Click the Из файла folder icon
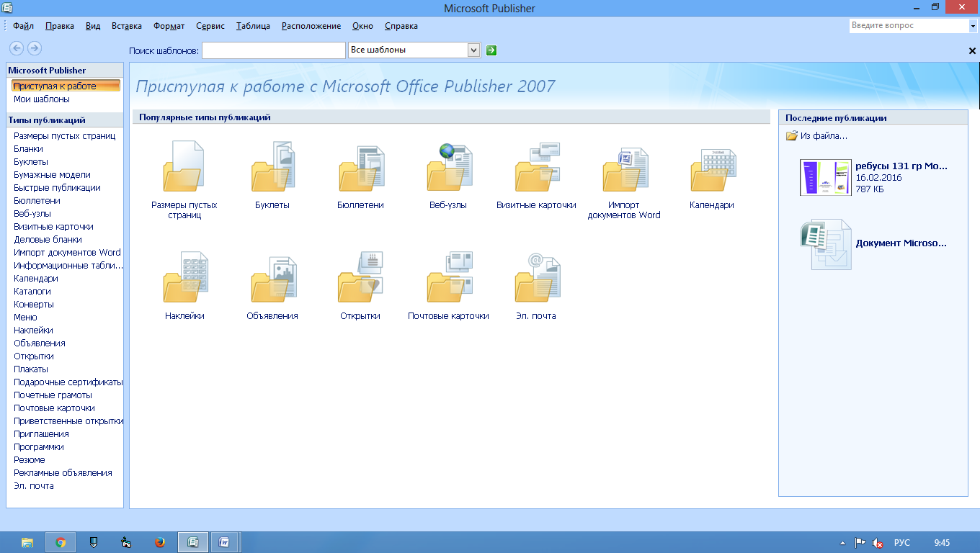The width and height of the screenshot is (980, 553). tap(792, 135)
